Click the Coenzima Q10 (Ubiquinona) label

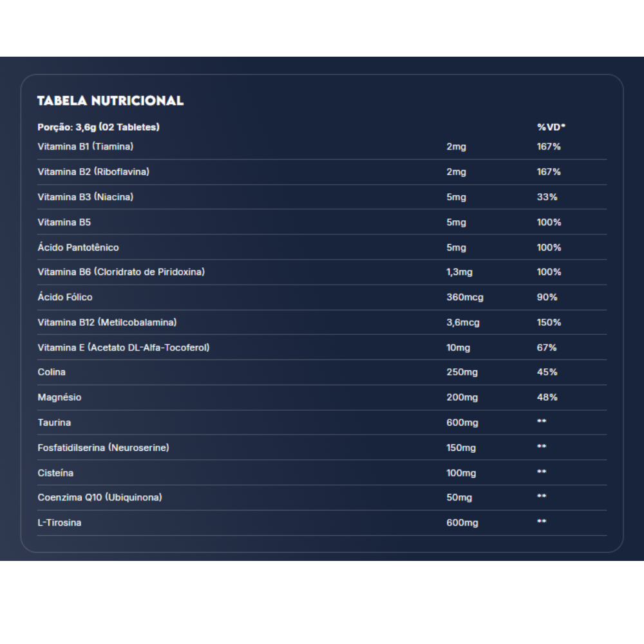pos(100,497)
